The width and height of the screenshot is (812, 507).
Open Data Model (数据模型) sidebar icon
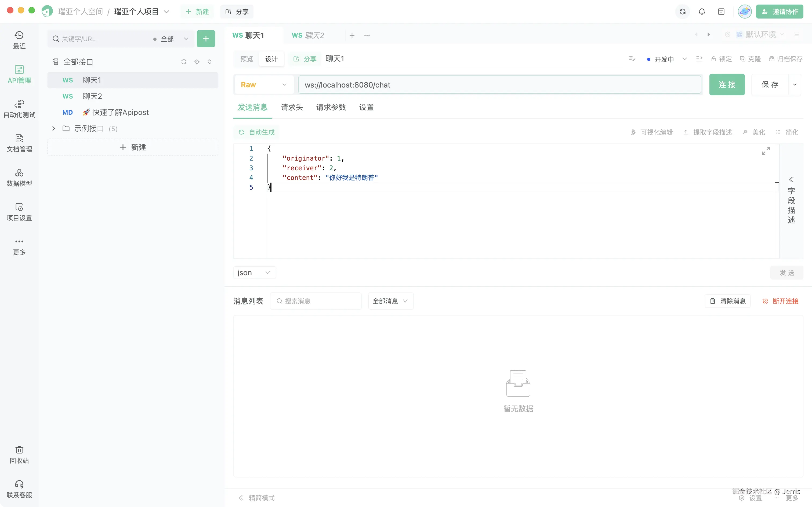19,178
